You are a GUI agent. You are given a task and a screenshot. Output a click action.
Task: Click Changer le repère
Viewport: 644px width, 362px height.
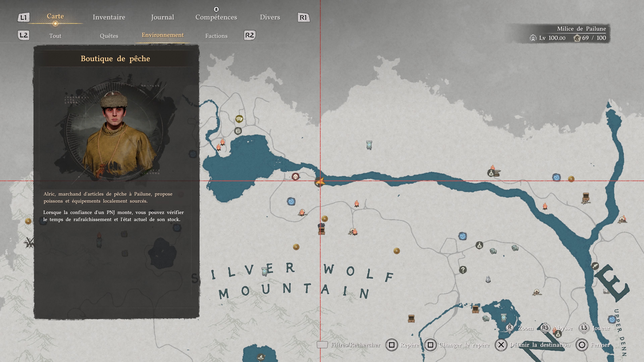[x=464, y=345]
